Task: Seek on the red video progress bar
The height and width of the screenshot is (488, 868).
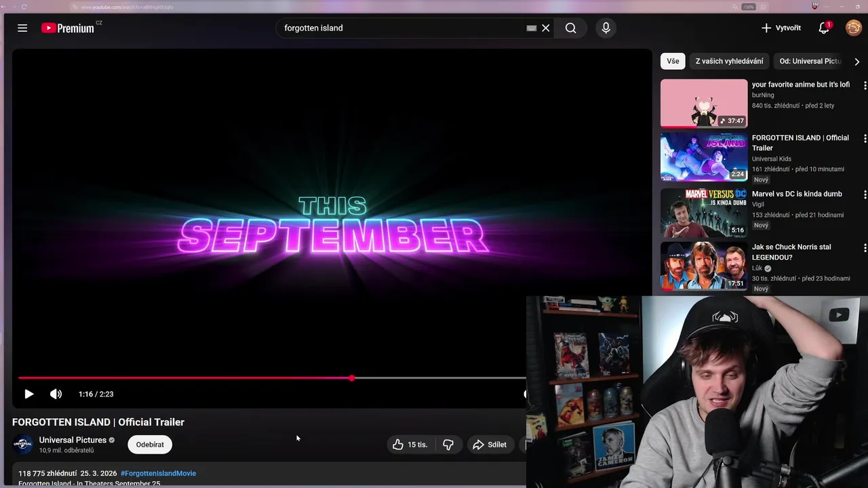Action: [271, 378]
